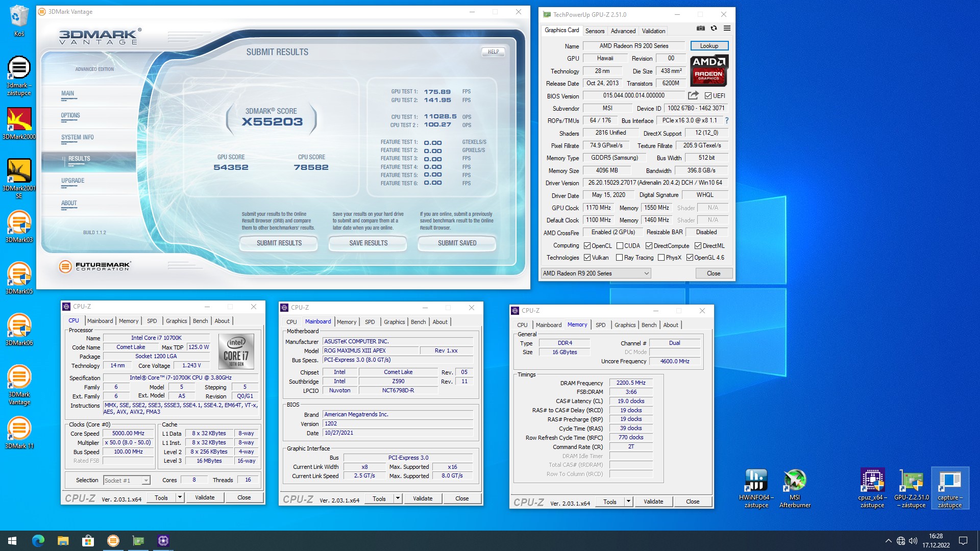980x551 pixels.
Task: Open the capture shortcut on the desktop
Action: pyautogui.click(x=949, y=488)
